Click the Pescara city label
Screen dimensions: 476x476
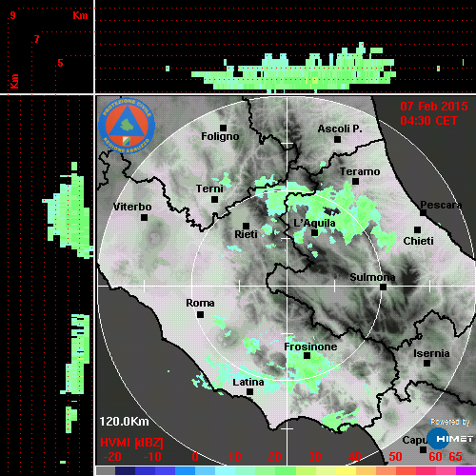pyautogui.click(x=441, y=205)
